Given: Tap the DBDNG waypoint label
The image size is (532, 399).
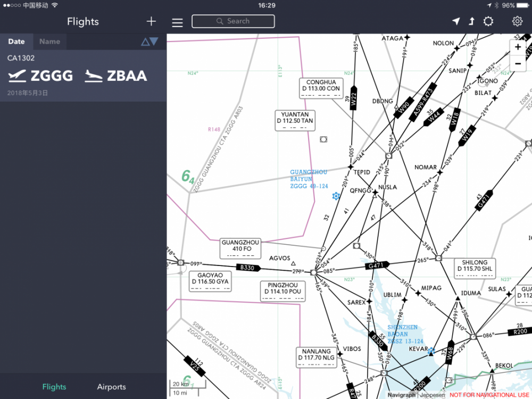Looking at the screenshot, I should [x=383, y=101].
